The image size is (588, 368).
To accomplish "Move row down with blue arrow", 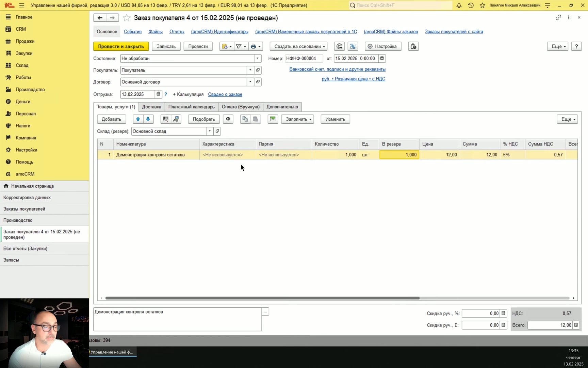I will tap(148, 119).
